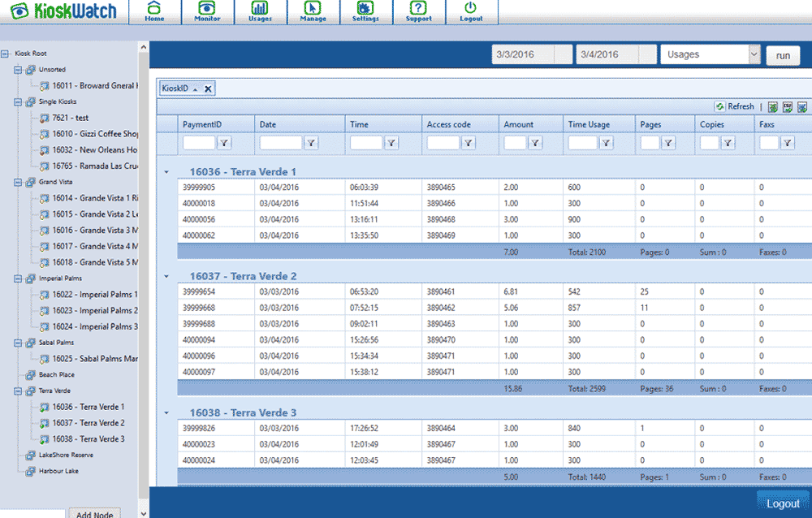
Task: Click Logout in the top navigation bar
Action: pyautogui.click(x=471, y=12)
